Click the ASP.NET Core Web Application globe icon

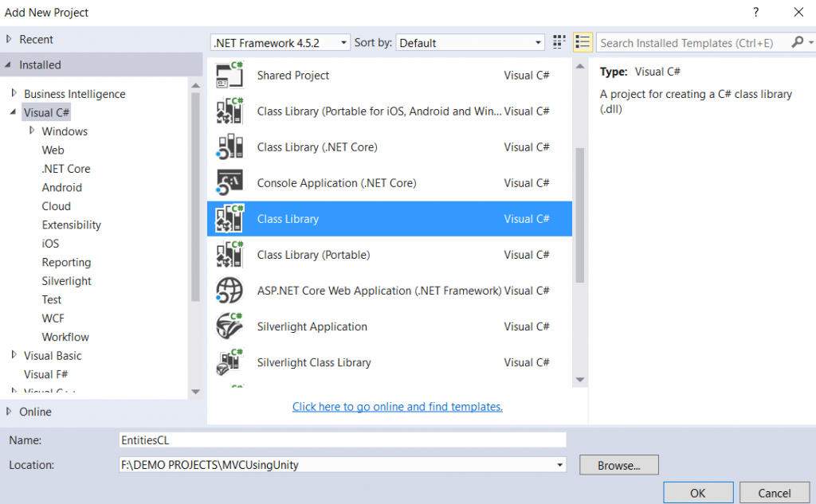pyautogui.click(x=229, y=291)
